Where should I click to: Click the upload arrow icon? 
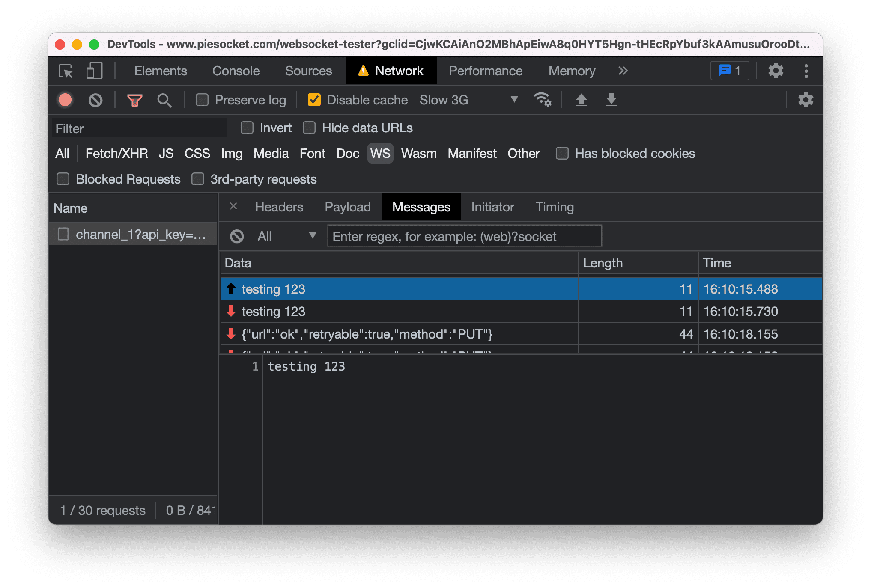pyautogui.click(x=581, y=100)
